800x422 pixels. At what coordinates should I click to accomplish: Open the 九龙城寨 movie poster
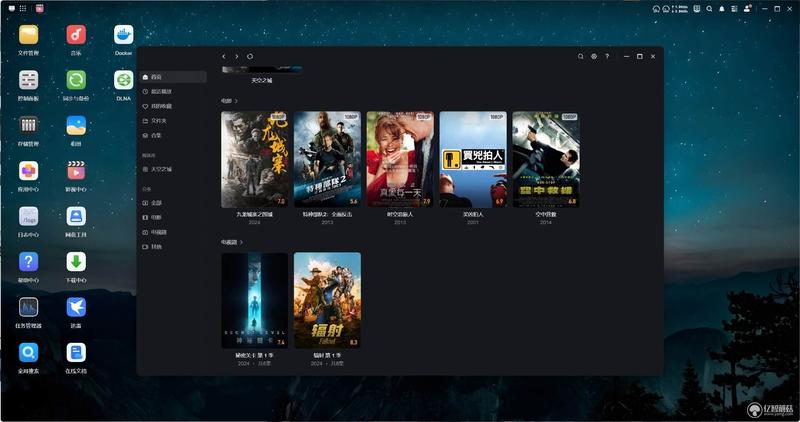click(255, 159)
